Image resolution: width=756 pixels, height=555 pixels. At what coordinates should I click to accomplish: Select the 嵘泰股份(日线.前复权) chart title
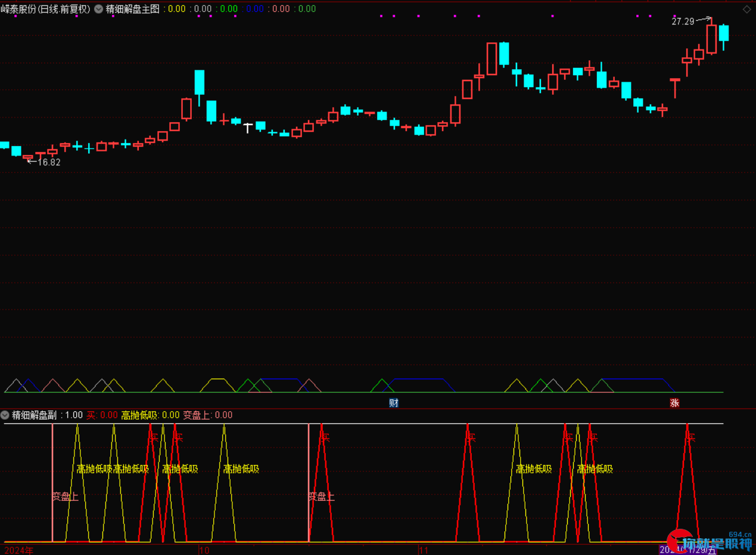(x=46, y=9)
